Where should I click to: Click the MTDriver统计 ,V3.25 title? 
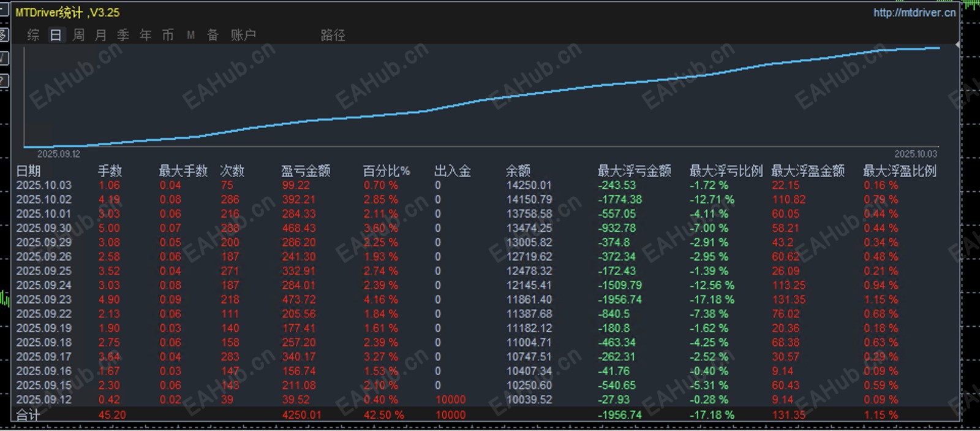click(x=67, y=12)
